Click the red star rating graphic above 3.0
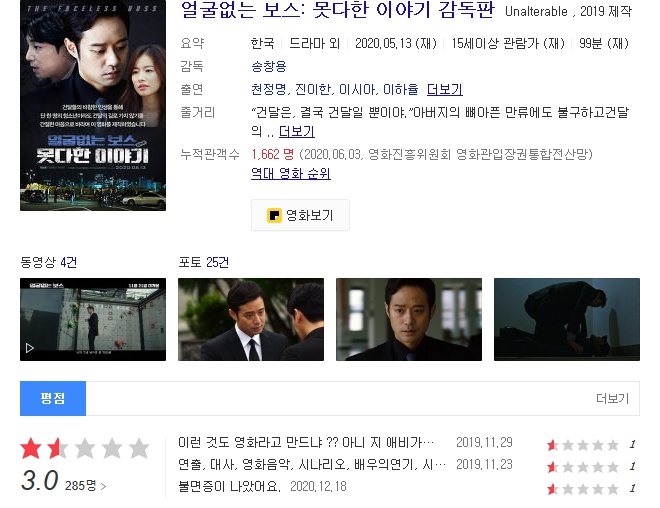 click(x=85, y=448)
